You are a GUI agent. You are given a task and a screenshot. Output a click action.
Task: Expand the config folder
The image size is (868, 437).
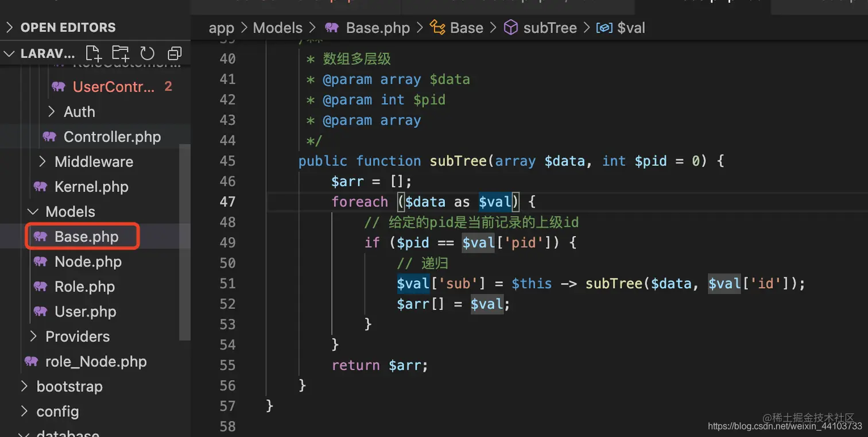point(24,411)
